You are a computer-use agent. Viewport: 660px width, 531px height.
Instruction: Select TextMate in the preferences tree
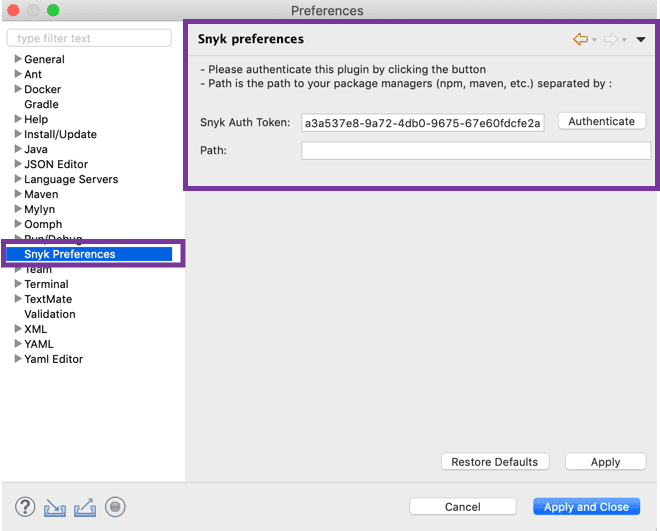pyautogui.click(x=48, y=300)
